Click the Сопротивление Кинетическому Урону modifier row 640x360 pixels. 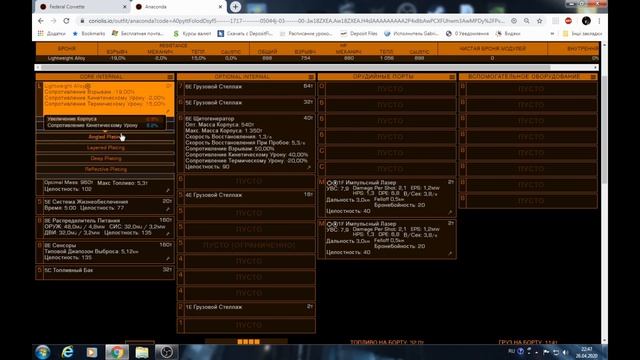pyautogui.click(x=104, y=125)
